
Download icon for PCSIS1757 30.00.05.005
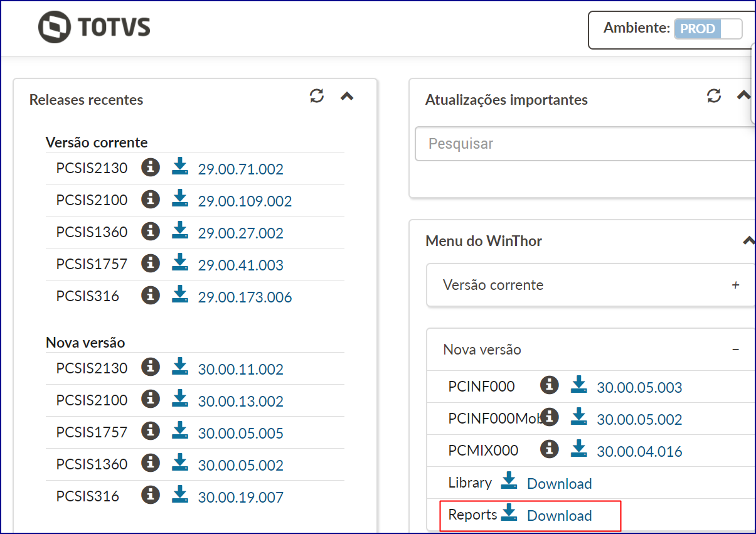tap(180, 430)
